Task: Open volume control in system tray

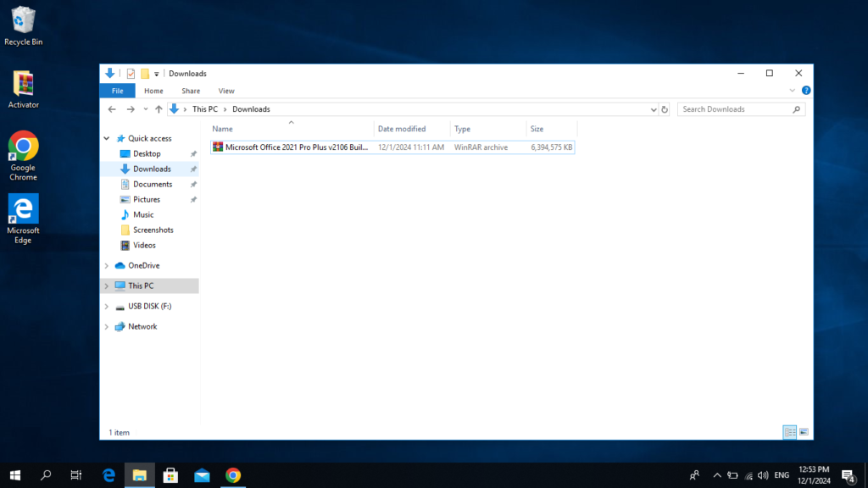Action: (763, 475)
